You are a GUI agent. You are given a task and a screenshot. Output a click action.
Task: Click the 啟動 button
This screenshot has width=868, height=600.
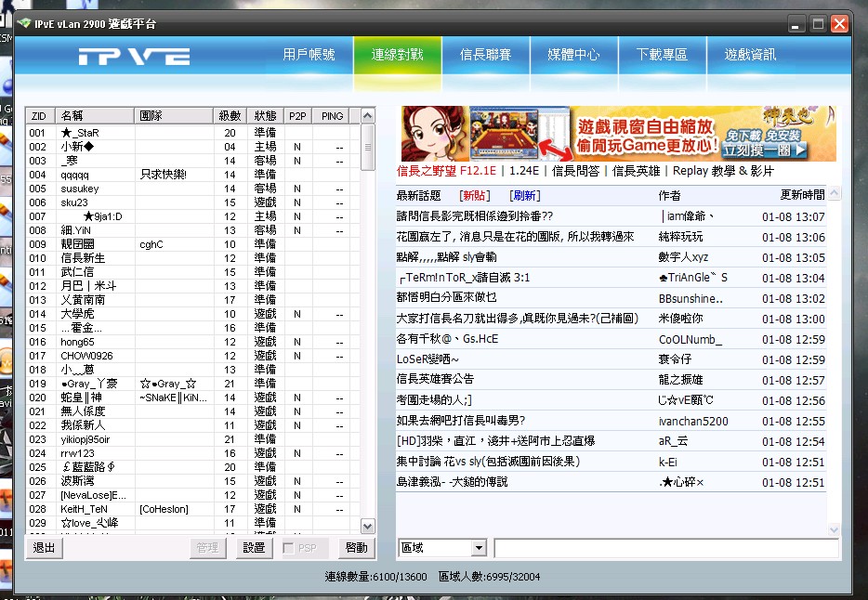click(356, 548)
